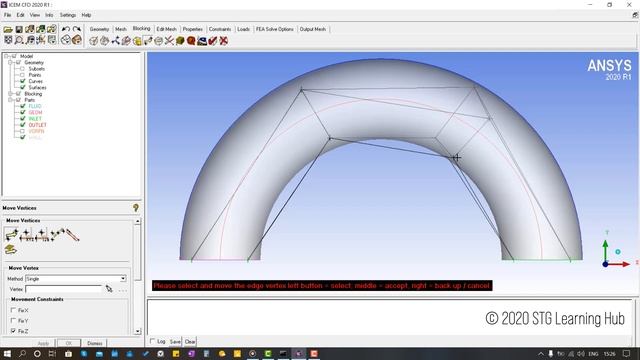Select the Align Vertices in-line tool
The height and width of the screenshot is (360, 640).
point(57,235)
